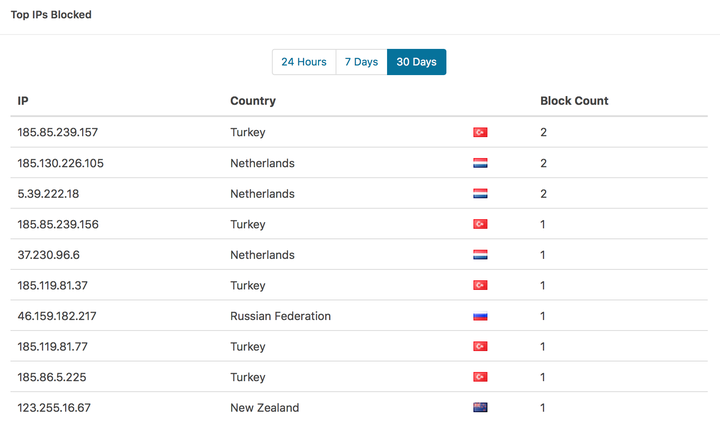This screenshot has height=434, width=720.
Task: Click the IP column header
Action: click(x=23, y=101)
